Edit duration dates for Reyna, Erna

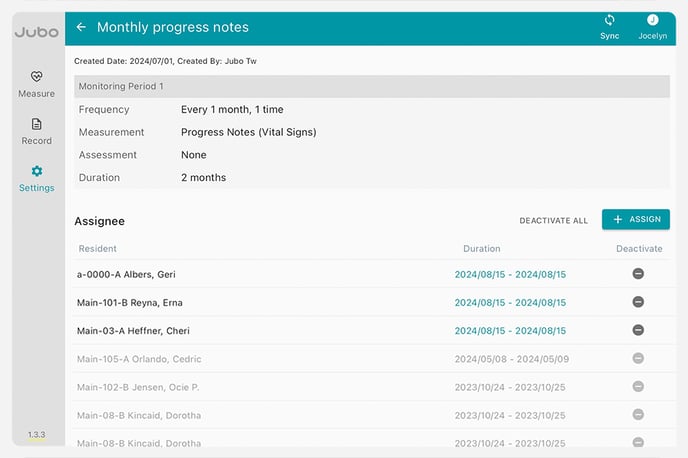[510, 303]
